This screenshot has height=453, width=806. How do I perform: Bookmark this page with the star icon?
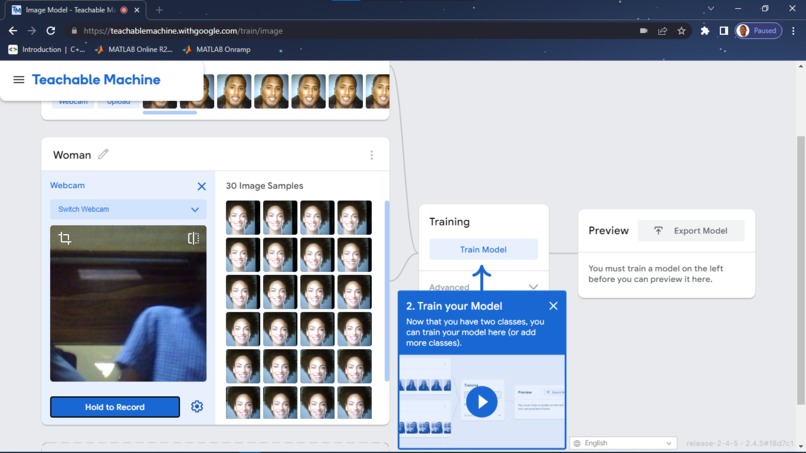pos(682,31)
